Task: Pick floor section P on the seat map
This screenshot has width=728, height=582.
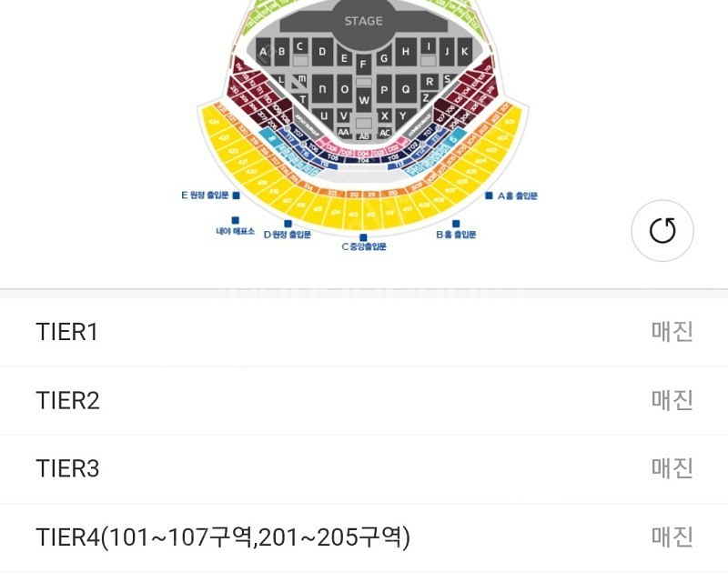Action: point(384,89)
